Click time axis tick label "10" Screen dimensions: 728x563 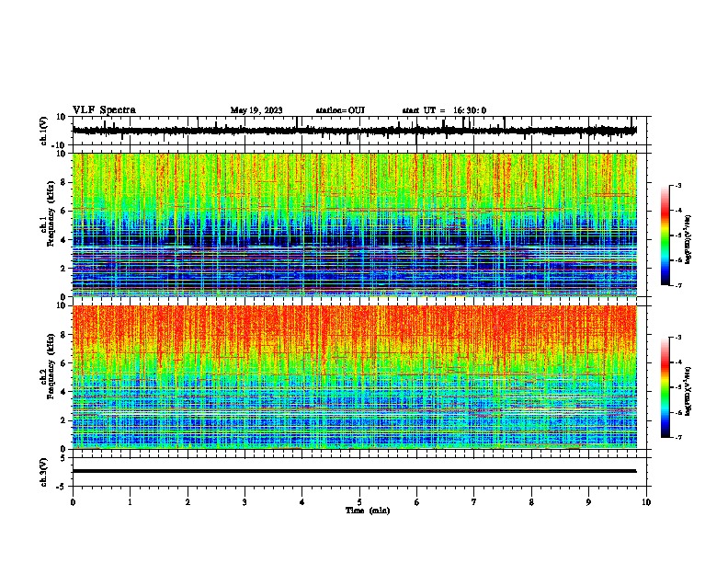point(646,502)
